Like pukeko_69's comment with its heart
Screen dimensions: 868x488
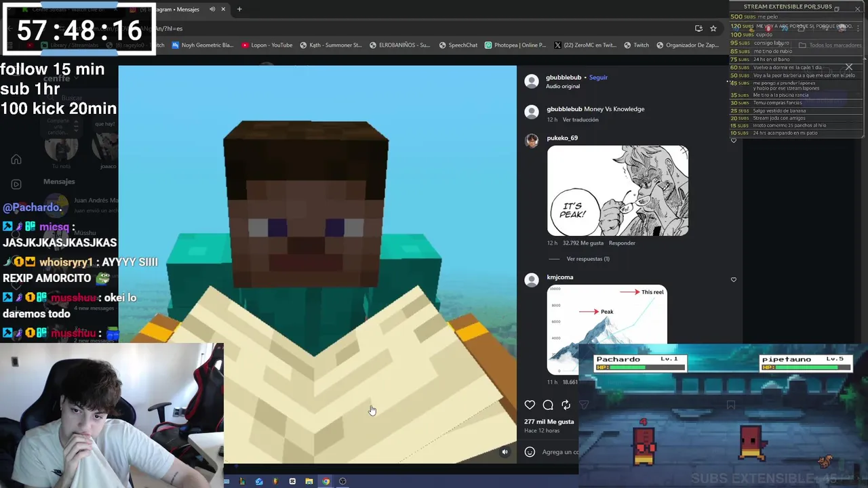(733, 140)
